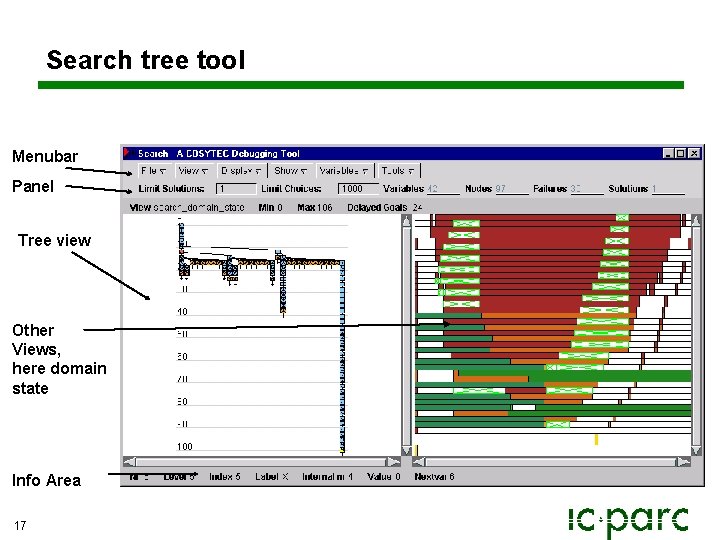Click the long vertical solution path in tree
This screenshot has width=720, height=540.
[x=342, y=358]
